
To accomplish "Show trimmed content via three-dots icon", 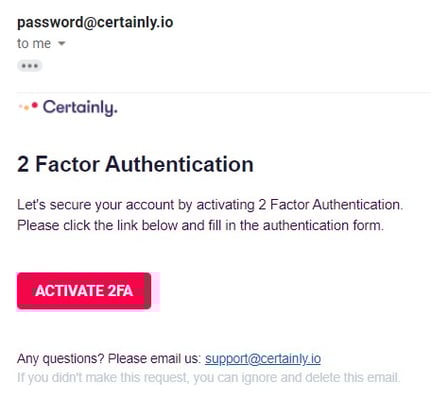I will [x=30, y=66].
